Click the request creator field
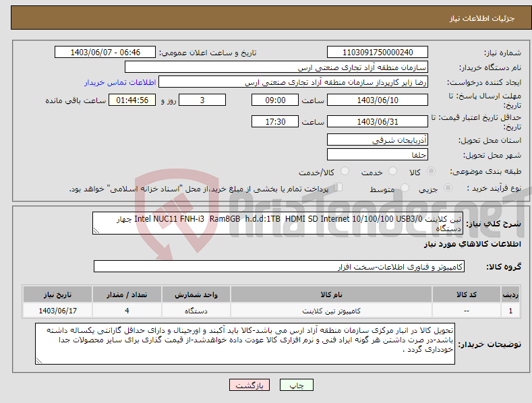The width and height of the screenshot is (532, 403). [293, 82]
